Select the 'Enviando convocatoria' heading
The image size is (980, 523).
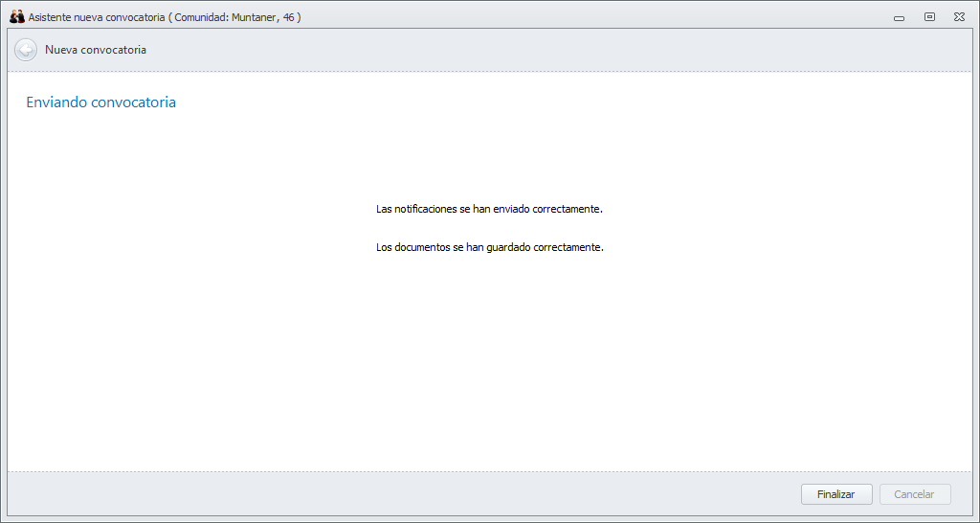pyautogui.click(x=100, y=102)
